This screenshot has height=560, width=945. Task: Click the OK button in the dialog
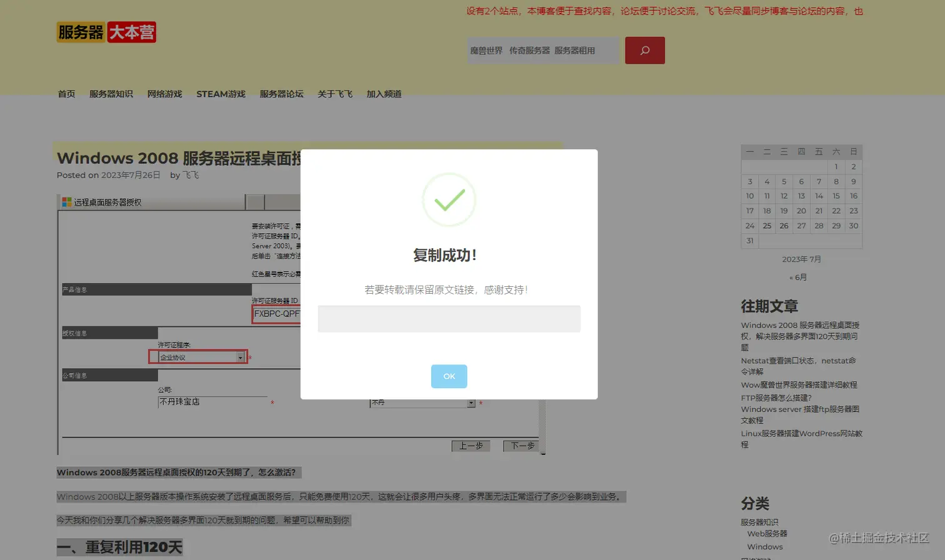[x=449, y=376]
